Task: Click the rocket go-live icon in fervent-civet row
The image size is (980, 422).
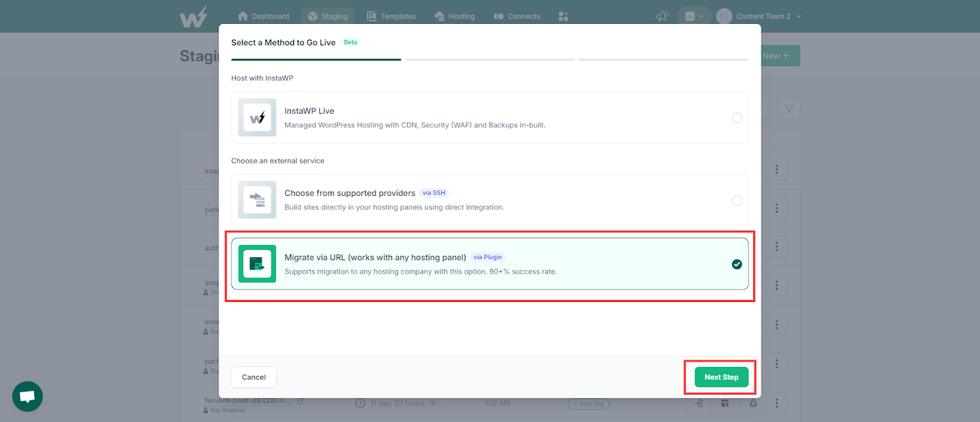Action: pyautogui.click(x=753, y=403)
